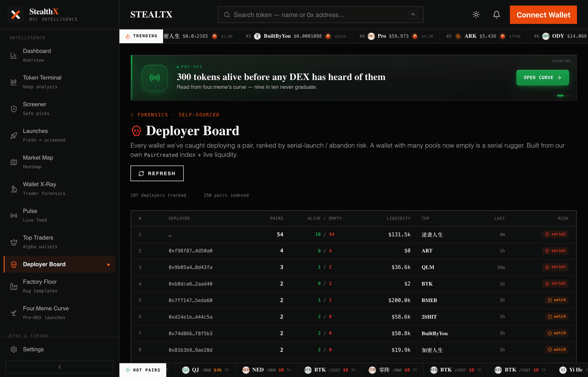Open Dashboard bar-chart icon in sidebar
Viewport: 588px width, 377px height.
click(14, 56)
